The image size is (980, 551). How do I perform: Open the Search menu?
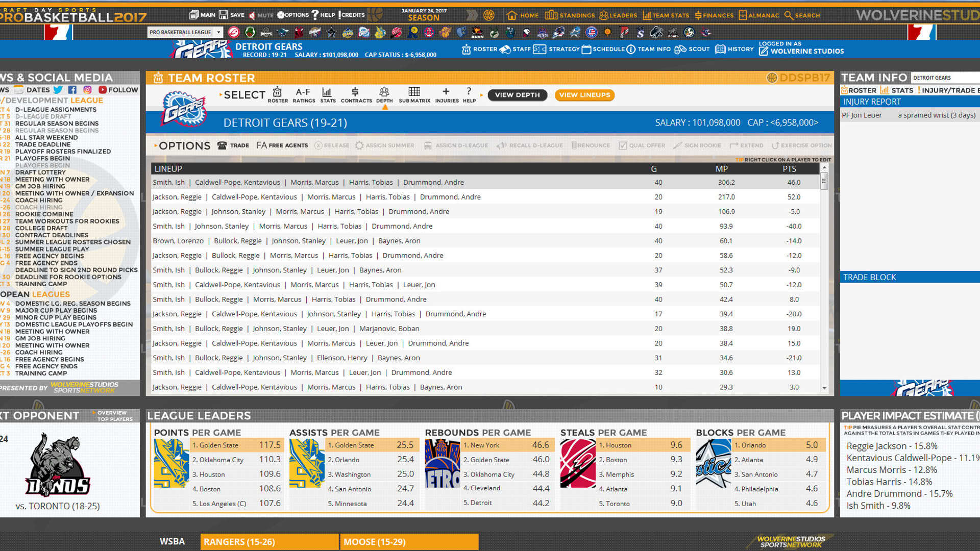tap(802, 15)
